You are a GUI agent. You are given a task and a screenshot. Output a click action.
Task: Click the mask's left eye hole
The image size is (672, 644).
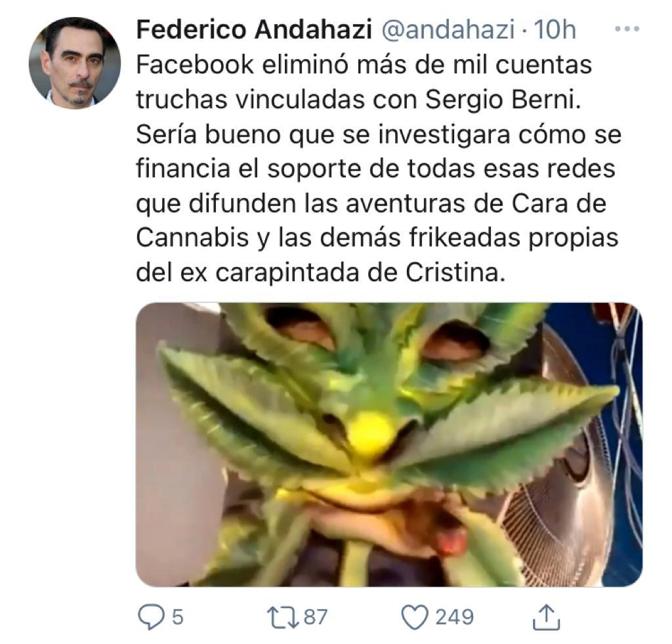(300, 329)
